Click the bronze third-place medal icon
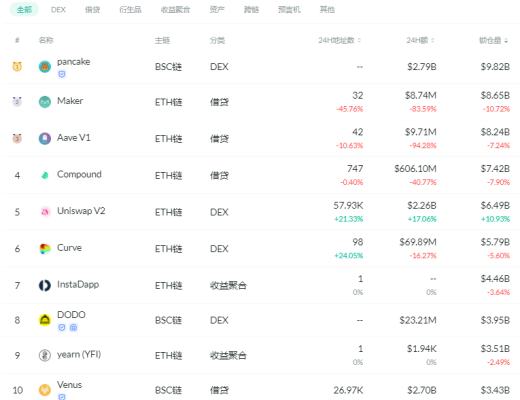The width and height of the screenshot is (520, 400). (x=17, y=138)
